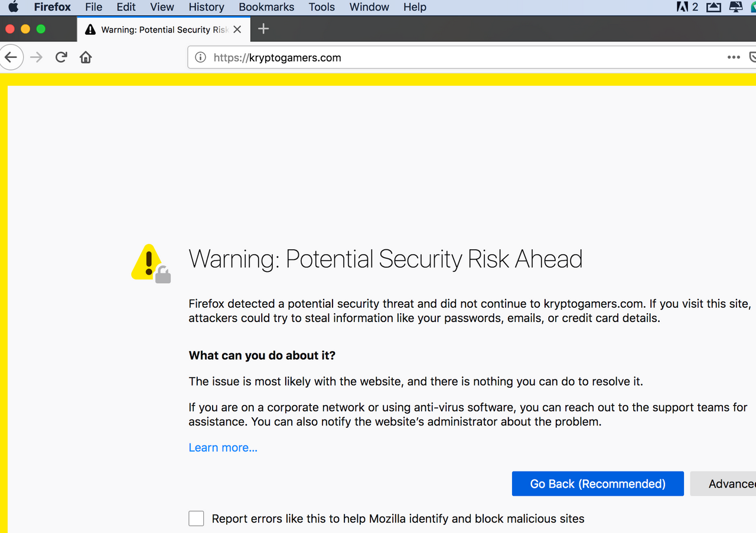
Task: Click the paragraph starting "If you are on a corporate network"
Action: click(x=468, y=415)
